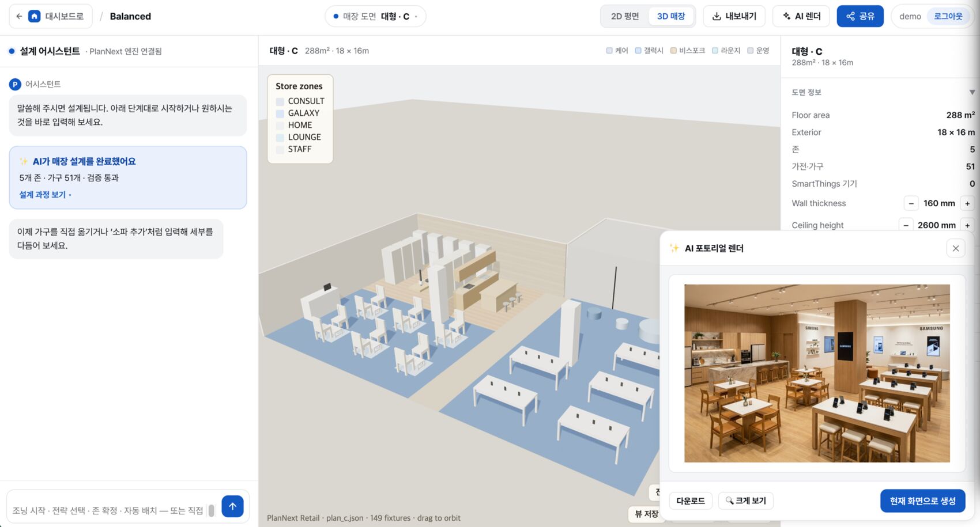This screenshot has width=980, height=527.
Task: Click the LOUNGE zone color swatch
Action: pos(280,138)
